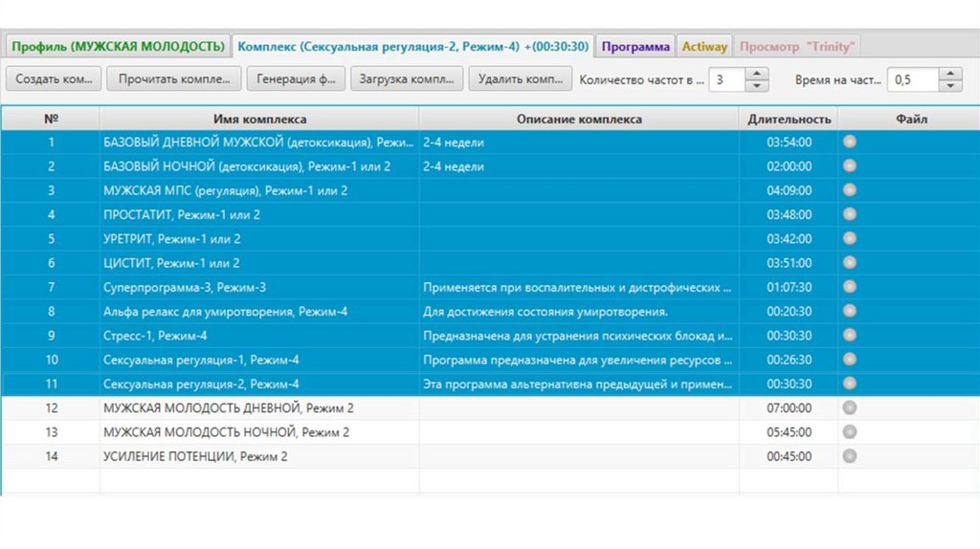
Task: Select Альфа релакс для умиротворения, Режим-4
Action: [x=490, y=311]
